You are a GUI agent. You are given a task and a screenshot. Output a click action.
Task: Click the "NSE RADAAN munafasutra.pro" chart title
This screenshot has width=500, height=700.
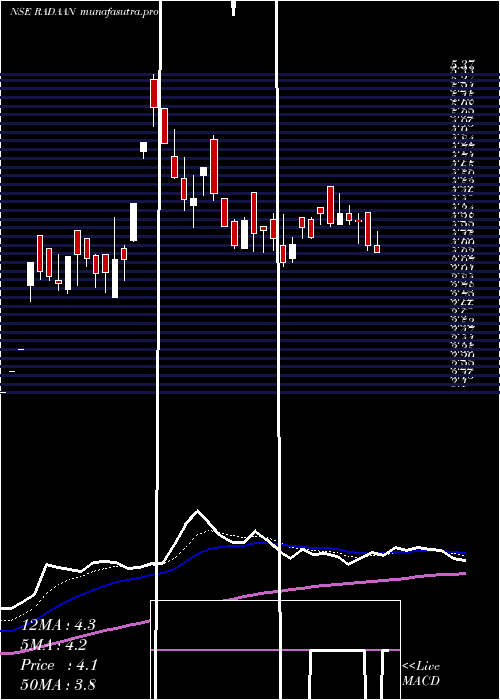click(x=84, y=12)
